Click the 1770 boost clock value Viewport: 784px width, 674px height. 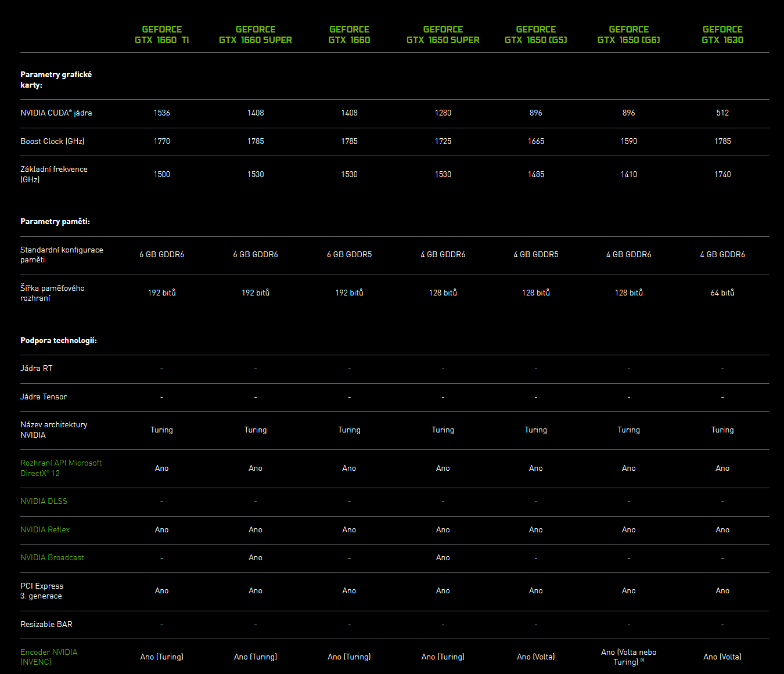162,141
